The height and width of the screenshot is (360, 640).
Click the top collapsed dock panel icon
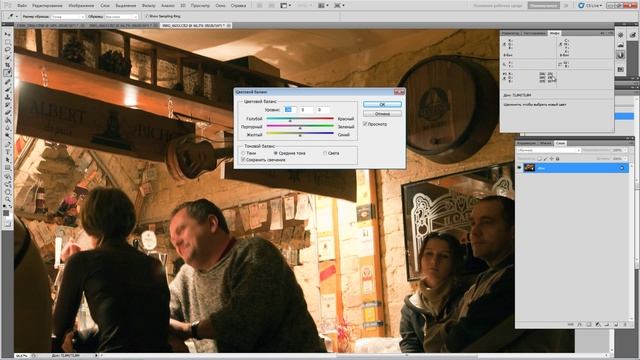tap(620, 35)
